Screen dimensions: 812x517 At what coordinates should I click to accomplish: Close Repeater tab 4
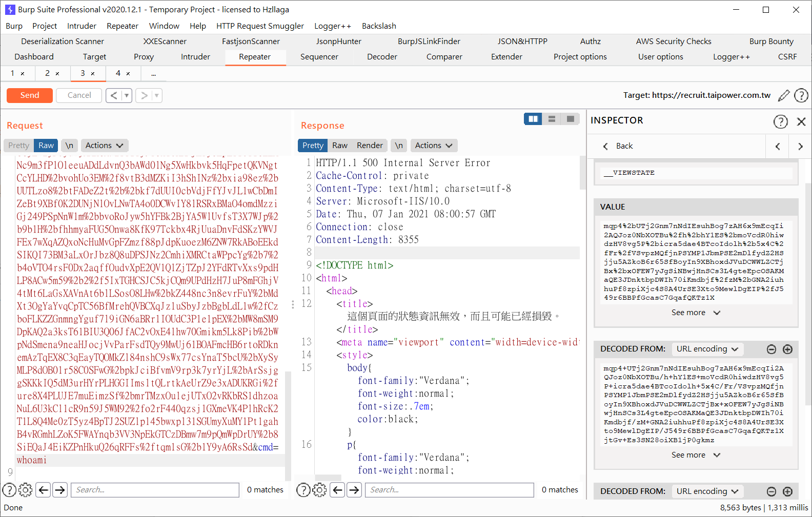click(x=128, y=74)
